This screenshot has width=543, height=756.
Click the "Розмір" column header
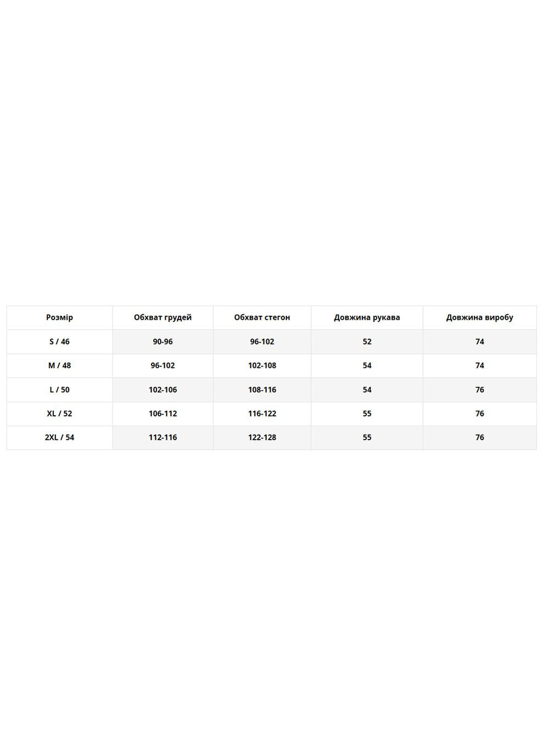59,318
